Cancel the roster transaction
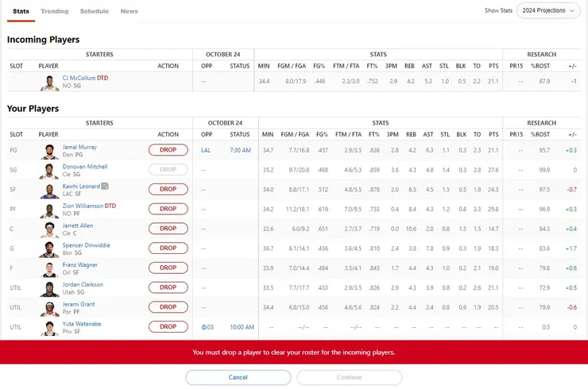The image size is (588, 389). pyautogui.click(x=238, y=377)
